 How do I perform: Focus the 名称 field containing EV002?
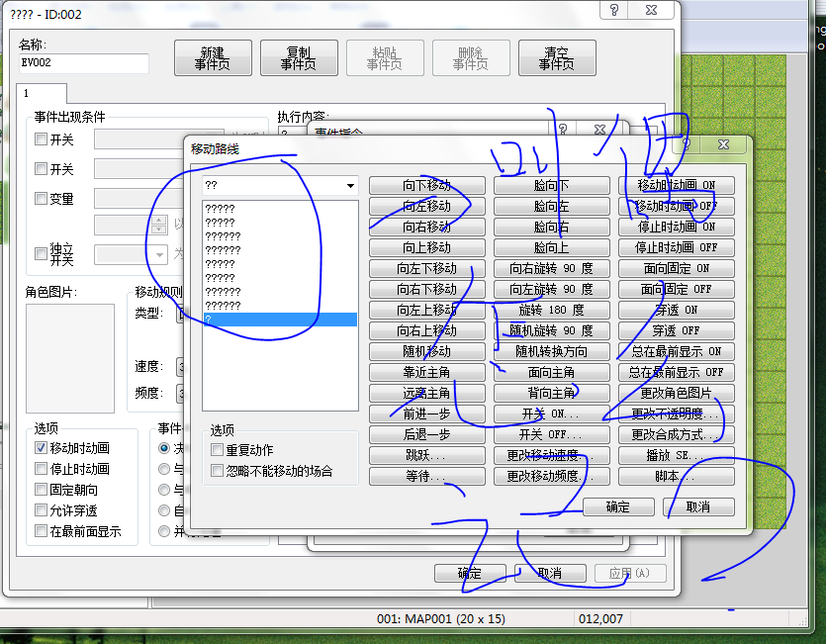coord(84,62)
